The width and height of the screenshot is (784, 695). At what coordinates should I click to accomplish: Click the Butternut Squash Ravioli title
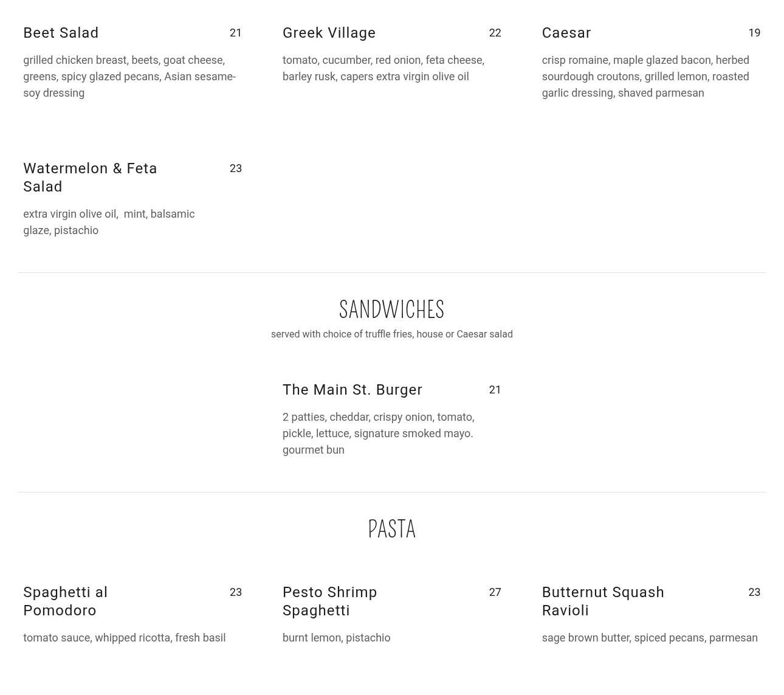tap(602, 601)
